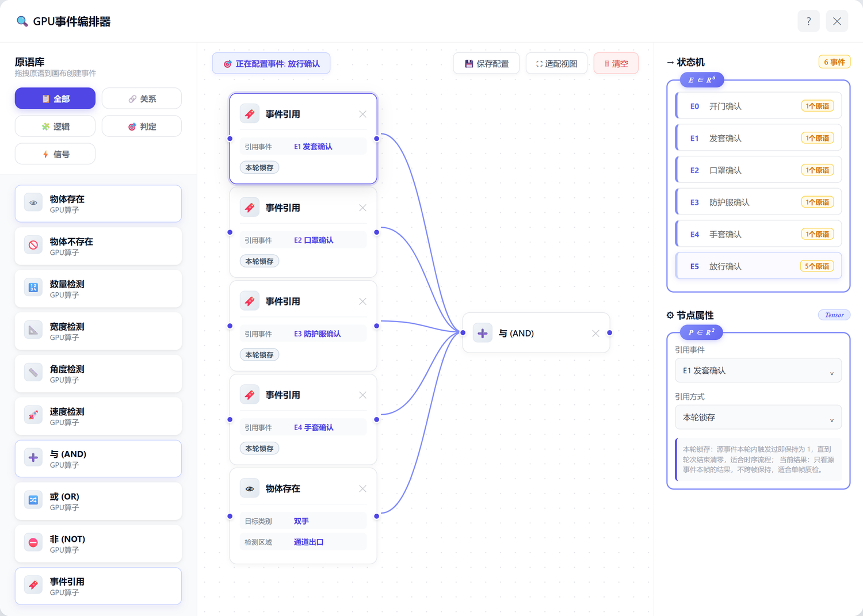
Task: Click the 速度检测 rocket icon
Action: coord(33,415)
